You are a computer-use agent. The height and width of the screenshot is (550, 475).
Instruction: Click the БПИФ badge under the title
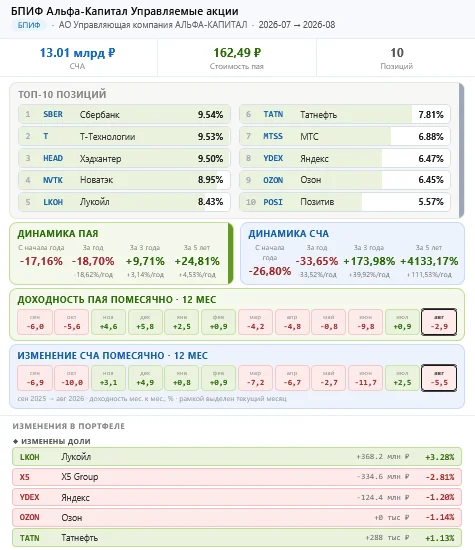[29, 25]
